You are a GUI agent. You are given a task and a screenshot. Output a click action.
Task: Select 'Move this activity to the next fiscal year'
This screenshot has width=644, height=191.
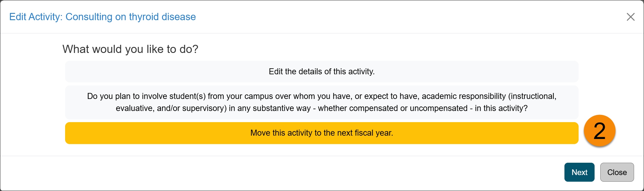tap(322, 133)
